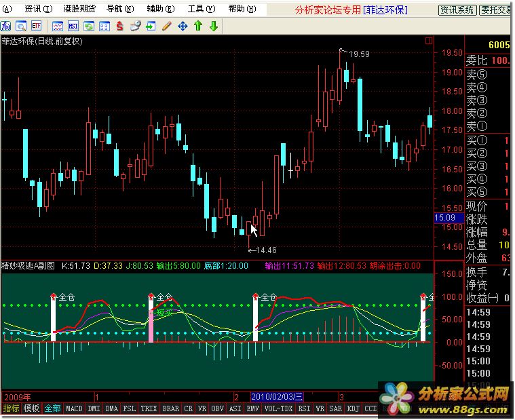Viewport: 515px width, 420px height.
Task: Switch to the VOL-TDX indicator
Action: click(x=278, y=408)
